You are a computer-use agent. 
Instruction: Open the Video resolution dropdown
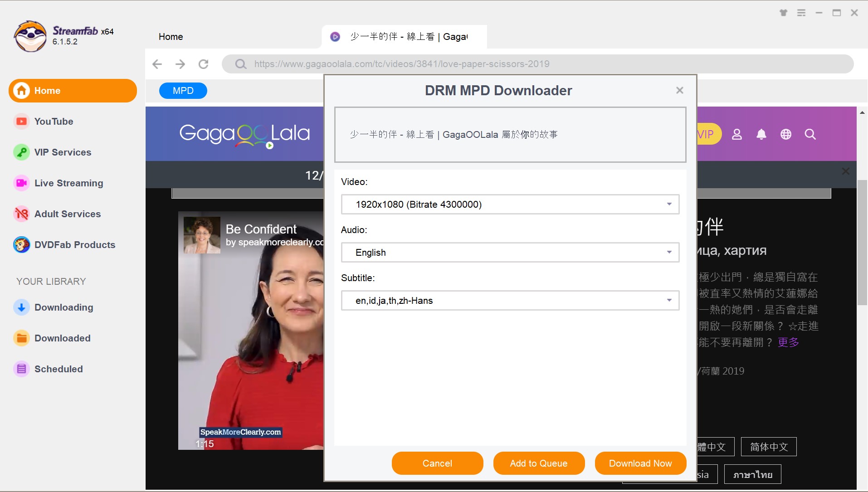point(510,205)
